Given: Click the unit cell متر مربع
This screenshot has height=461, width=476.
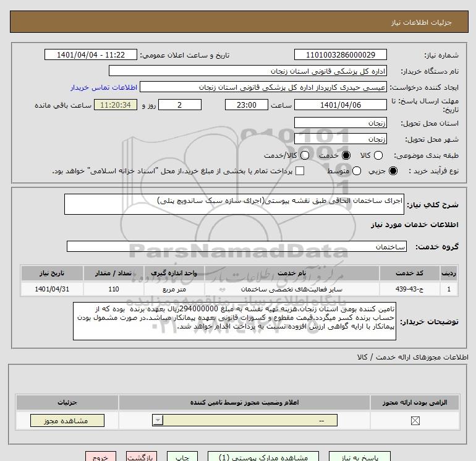Looking at the screenshot, I should coord(174,289).
